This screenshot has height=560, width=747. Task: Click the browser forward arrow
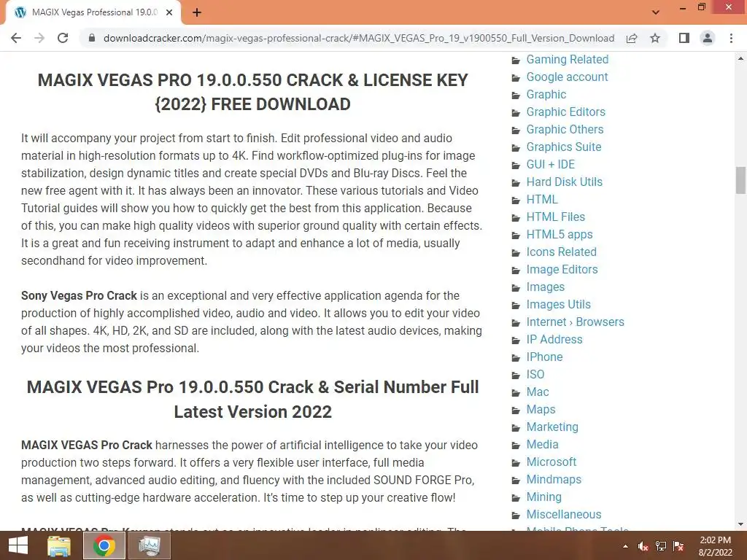click(39, 38)
